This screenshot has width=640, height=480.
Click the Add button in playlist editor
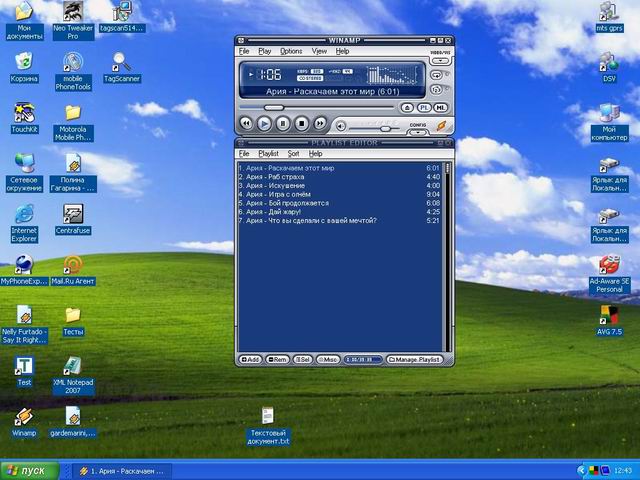click(x=250, y=359)
